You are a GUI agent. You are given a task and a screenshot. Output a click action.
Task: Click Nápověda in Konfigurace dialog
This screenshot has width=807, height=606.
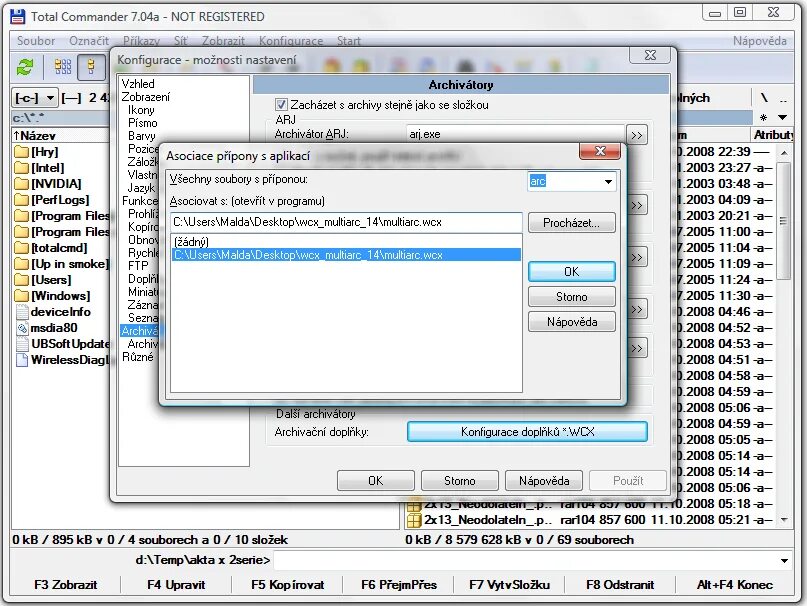point(544,481)
